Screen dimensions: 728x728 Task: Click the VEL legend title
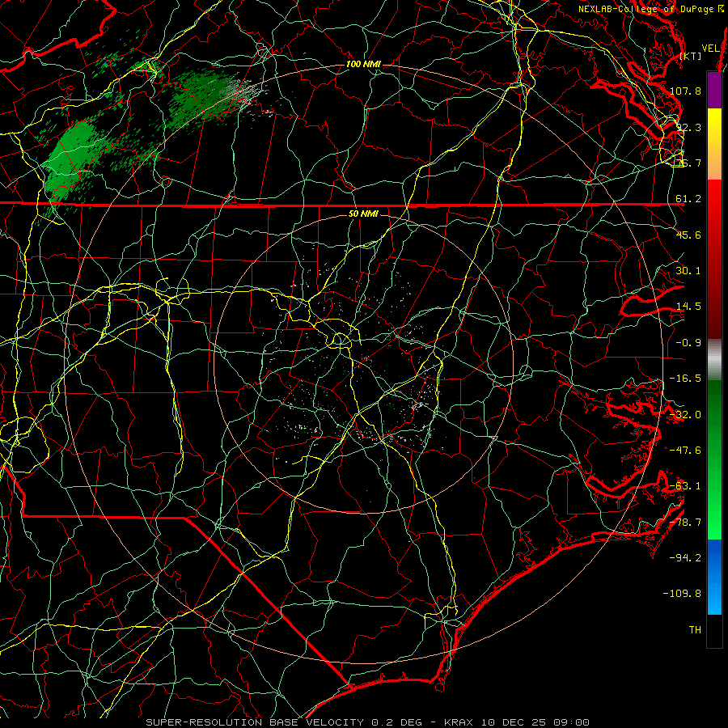(x=710, y=49)
